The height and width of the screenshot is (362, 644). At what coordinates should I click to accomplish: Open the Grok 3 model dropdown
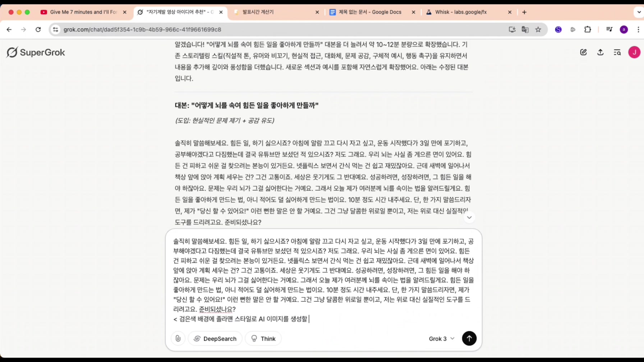click(441, 339)
